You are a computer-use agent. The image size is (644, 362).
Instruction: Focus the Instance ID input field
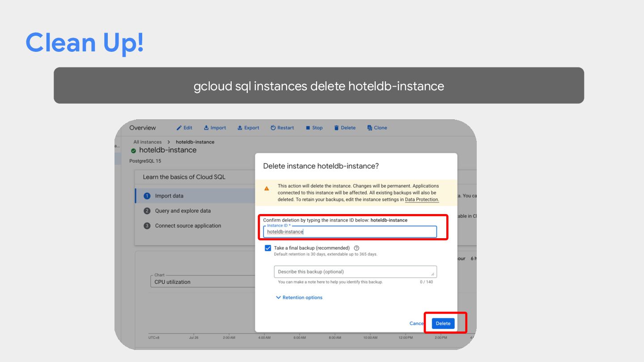click(x=350, y=232)
